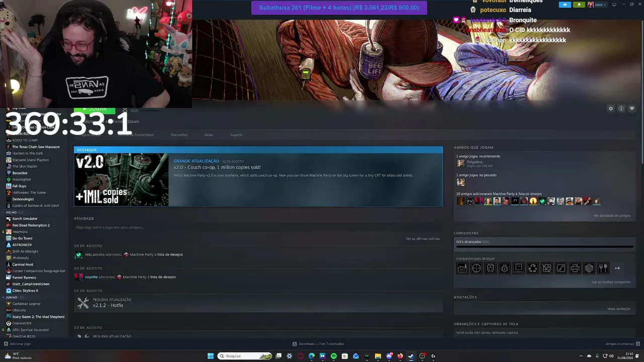This screenshot has width=644, height=362.
Task: Open the Discussões tab
Action: pos(179,135)
